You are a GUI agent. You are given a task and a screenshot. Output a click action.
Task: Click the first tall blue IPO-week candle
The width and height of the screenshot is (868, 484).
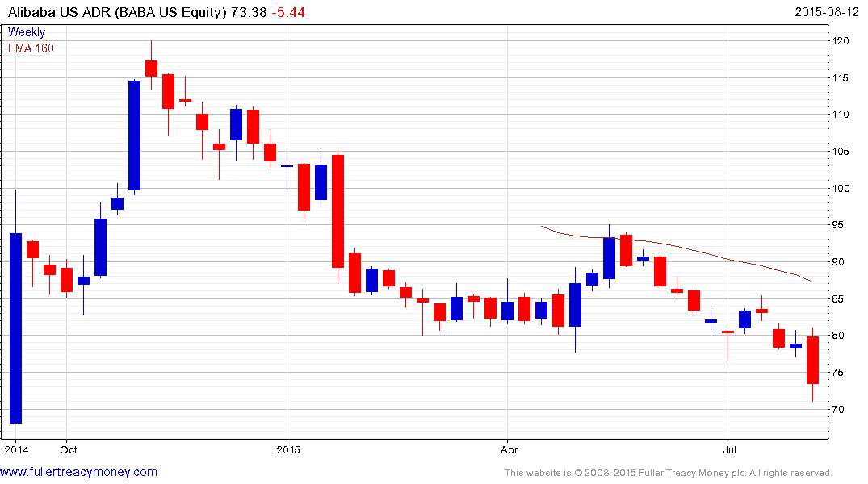(x=15, y=328)
